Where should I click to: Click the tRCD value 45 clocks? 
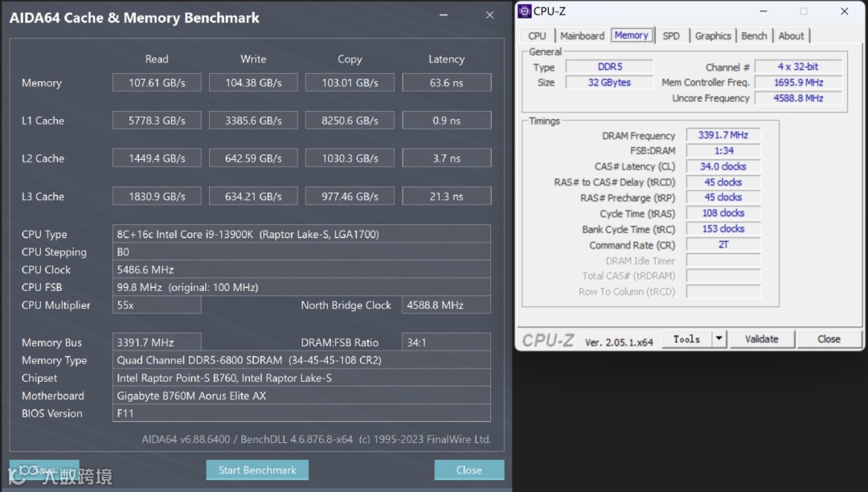pyautogui.click(x=723, y=182)
